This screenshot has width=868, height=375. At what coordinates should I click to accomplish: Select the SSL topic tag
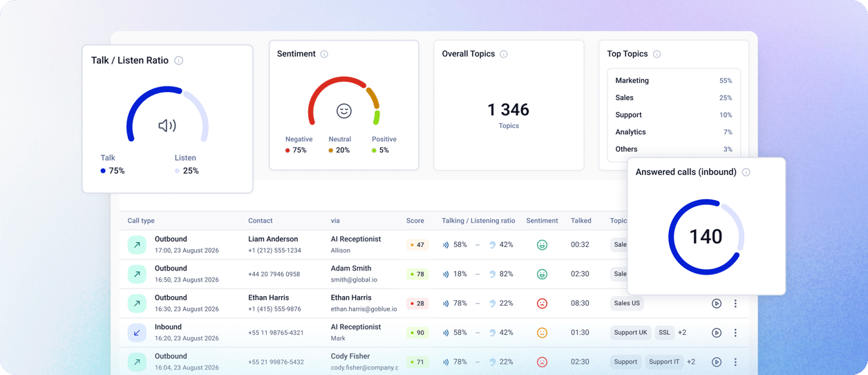click(664, 333)
